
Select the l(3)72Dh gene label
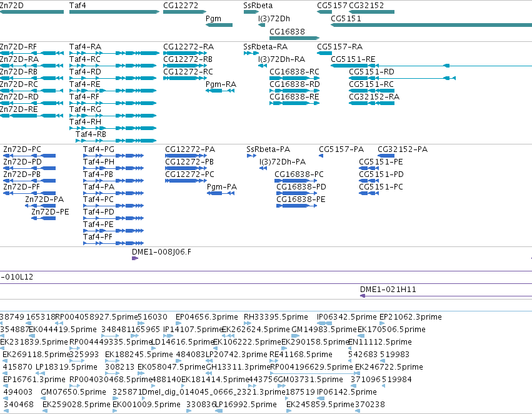point(274,19)
